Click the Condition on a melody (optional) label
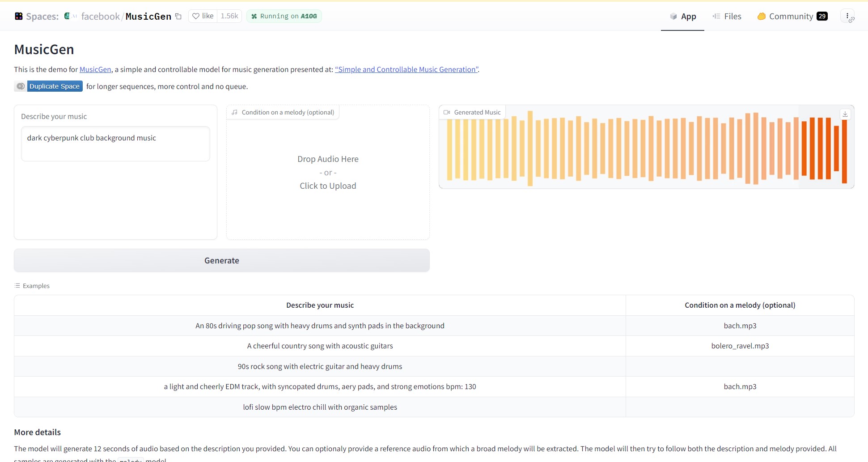Viewport: 868px width, 462px height. click(288, 112)
